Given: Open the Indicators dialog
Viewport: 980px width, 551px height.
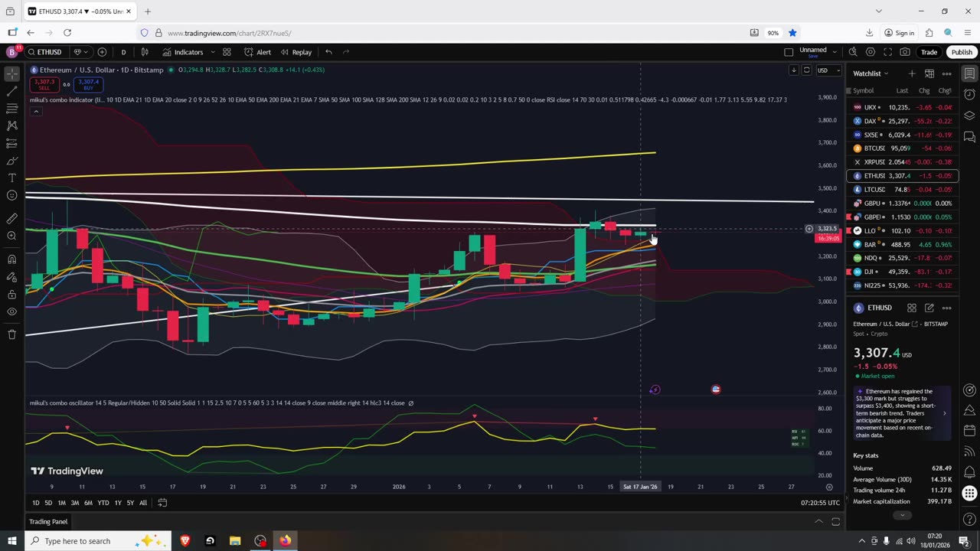Looking at the screenshot, I should pos(183,52).
